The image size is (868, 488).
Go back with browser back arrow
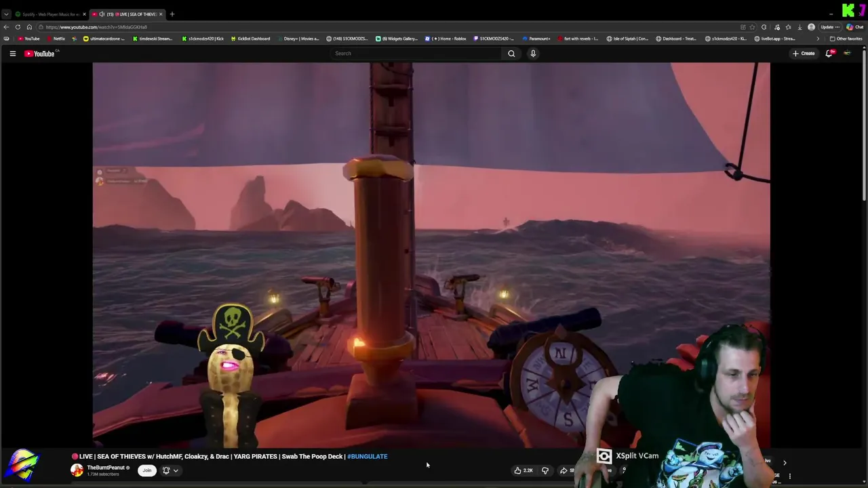click(6, 27)
